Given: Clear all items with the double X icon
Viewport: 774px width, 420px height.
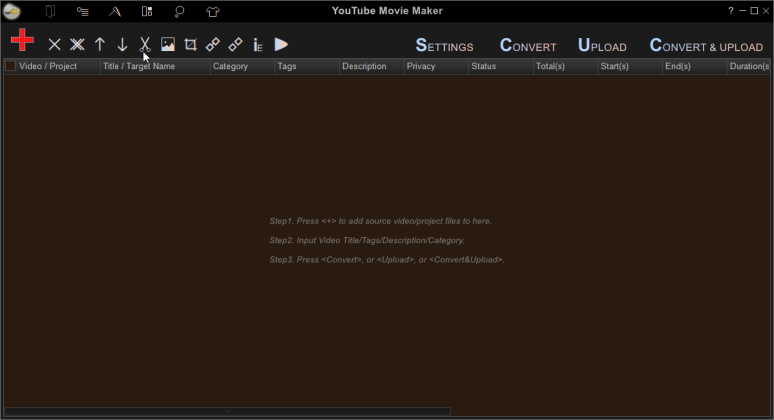Looking at the screenshot, I should (x=77, y=45).
